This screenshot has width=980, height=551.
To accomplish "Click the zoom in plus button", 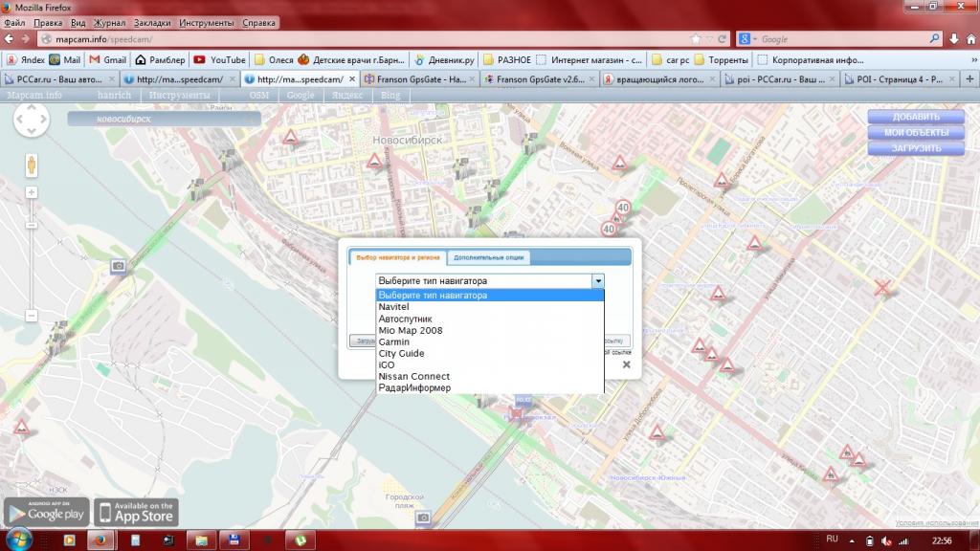I will (31, 192).
